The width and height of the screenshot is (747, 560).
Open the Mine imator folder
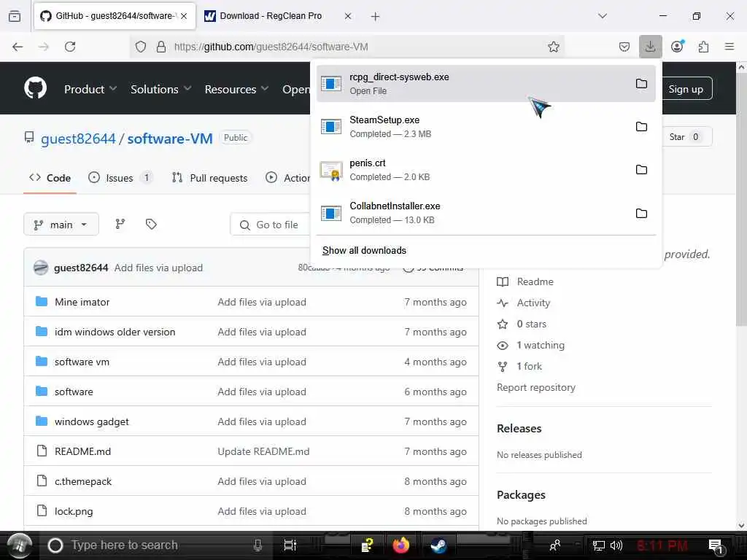click(x=82, y=302)
